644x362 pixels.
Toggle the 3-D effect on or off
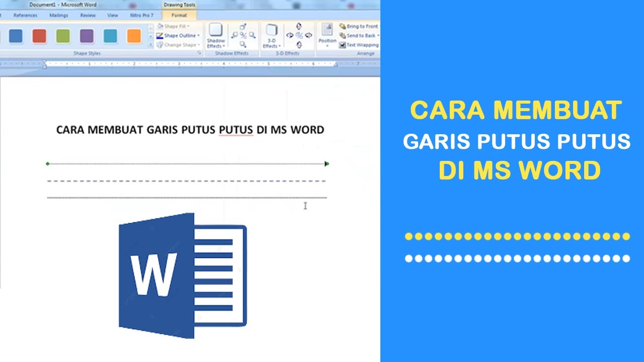(299, 35)
